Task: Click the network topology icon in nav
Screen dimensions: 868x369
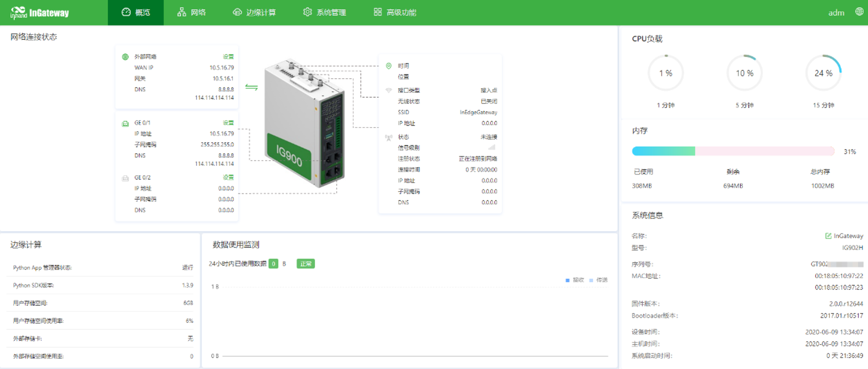Action: click(x=181, y=12)
